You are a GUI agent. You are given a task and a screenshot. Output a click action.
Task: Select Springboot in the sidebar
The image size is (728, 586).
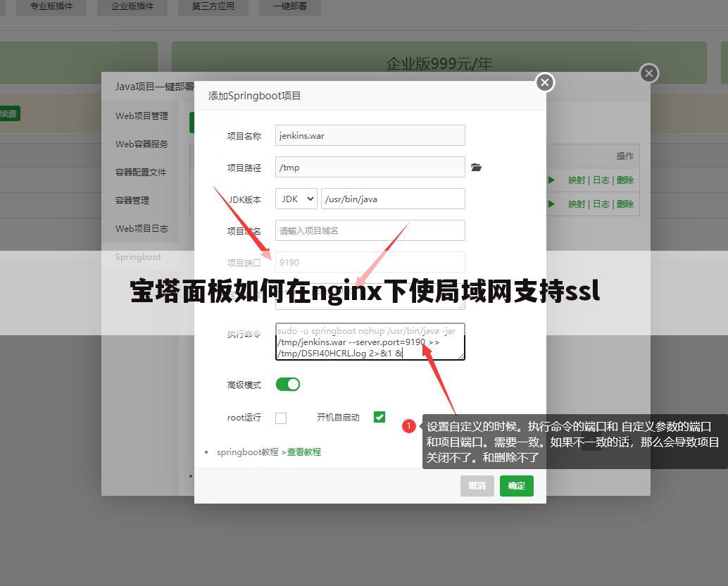click(x=138, y=257)
